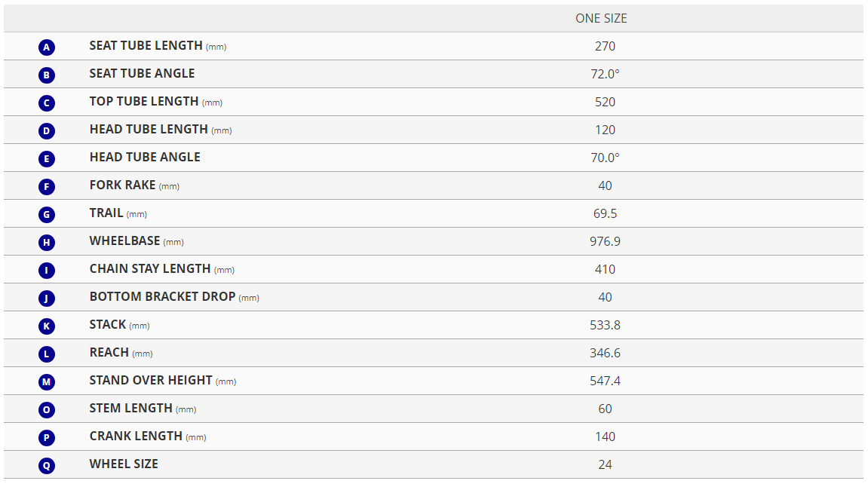
Task: Select the I marker for Chain Stay Length
Action: 47,270
